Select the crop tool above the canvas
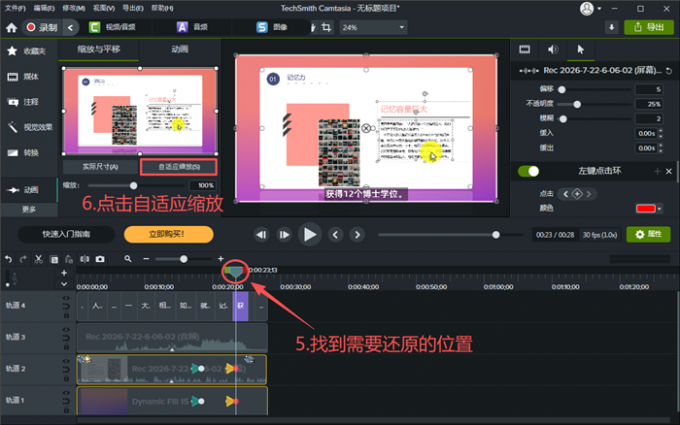 click(326, 27)
